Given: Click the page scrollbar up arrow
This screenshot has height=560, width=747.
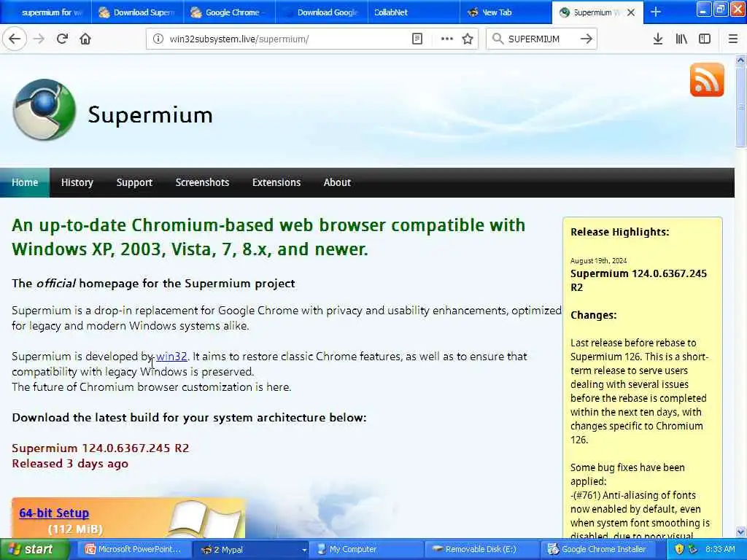Looking at the screenshot, I should pos(740,60).
